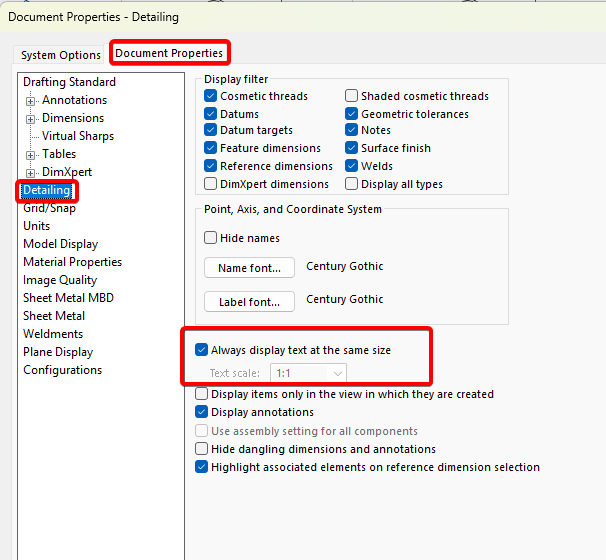Enable DimXpert dimensions checkbox

210,184
